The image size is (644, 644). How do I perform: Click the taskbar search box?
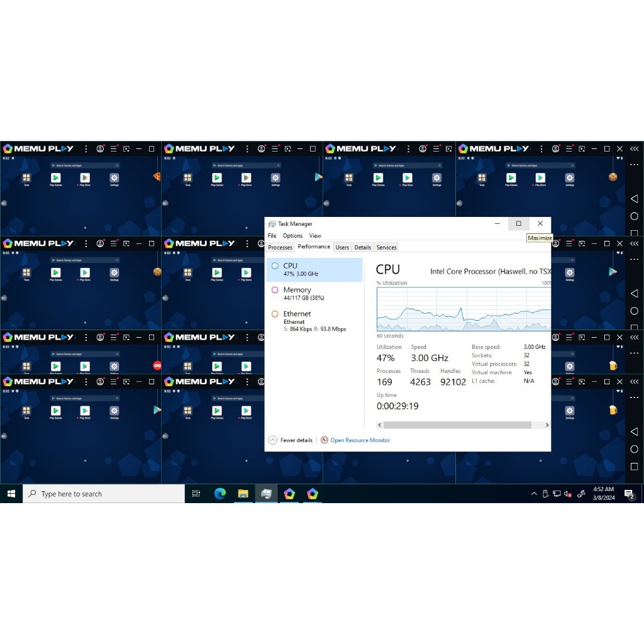tap(104, 494)
